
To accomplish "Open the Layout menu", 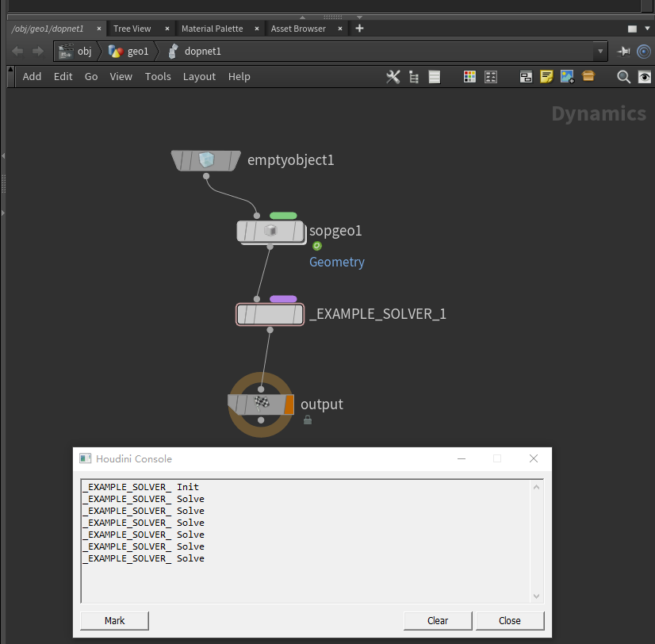I will 199,77.
